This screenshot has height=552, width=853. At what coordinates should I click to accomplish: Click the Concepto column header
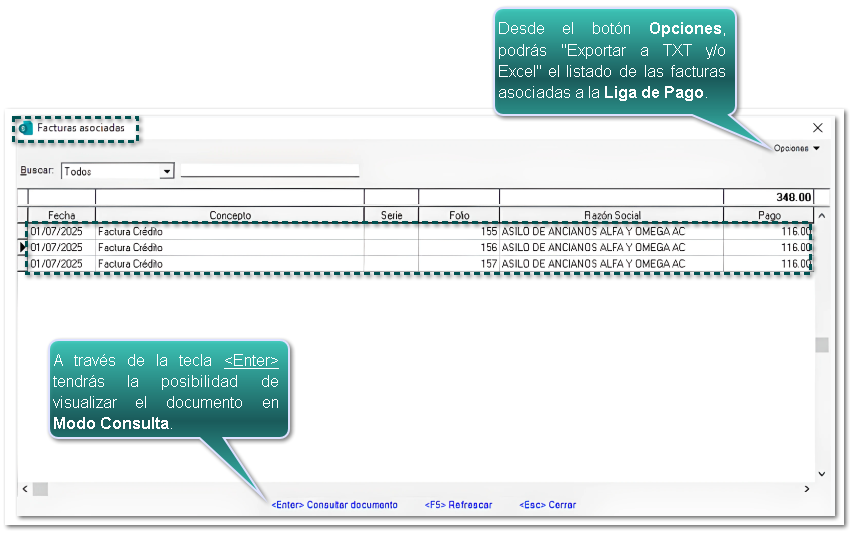tap(230, 215)
